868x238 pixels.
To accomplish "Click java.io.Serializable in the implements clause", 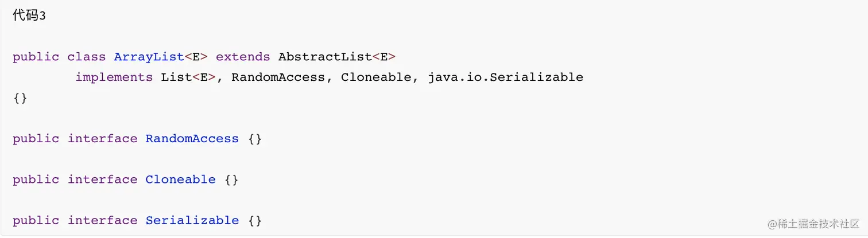I will 505,77.
